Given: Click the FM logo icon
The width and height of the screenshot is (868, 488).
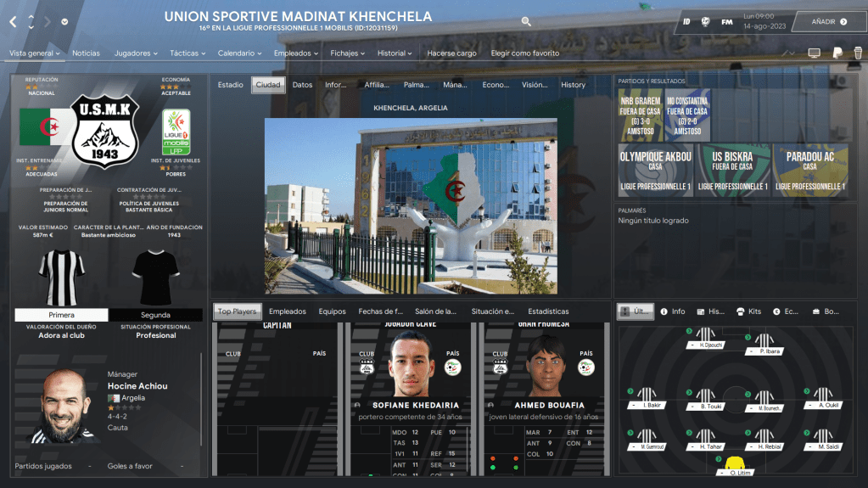Looking at the screenshot, I should click(727, 22).
